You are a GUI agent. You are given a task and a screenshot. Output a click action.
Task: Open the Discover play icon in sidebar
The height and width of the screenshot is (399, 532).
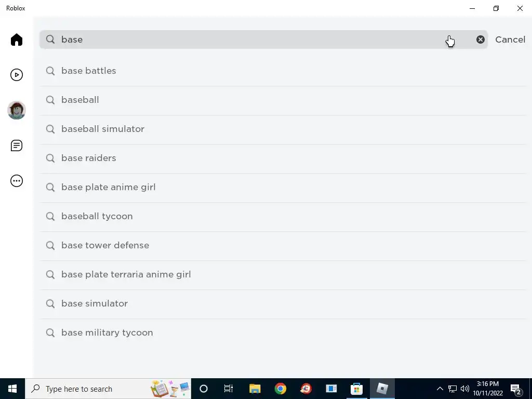coord(16,75)
